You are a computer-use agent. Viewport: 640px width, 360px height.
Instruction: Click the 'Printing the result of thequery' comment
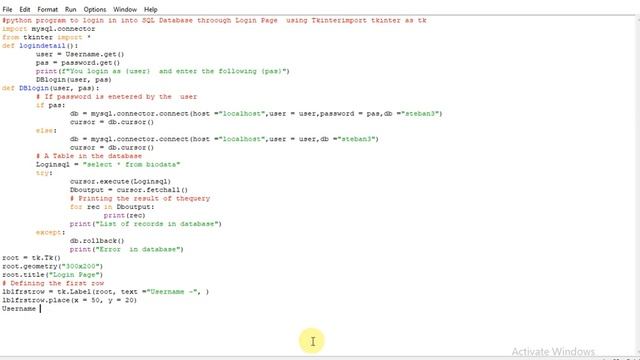(140, 198)
